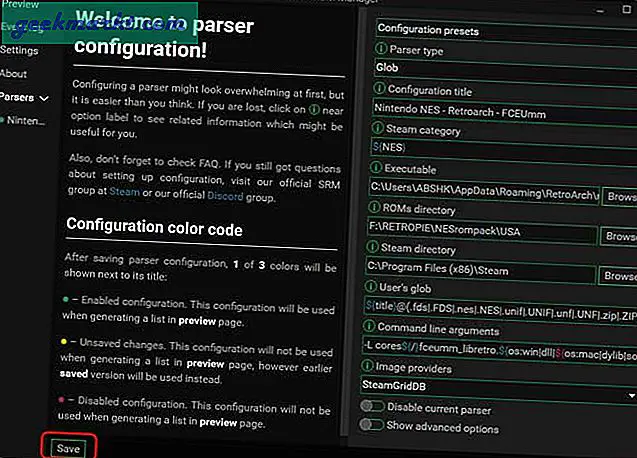Toggle the Disable current parser switch
Screen dimensions: 637x458
372,406
